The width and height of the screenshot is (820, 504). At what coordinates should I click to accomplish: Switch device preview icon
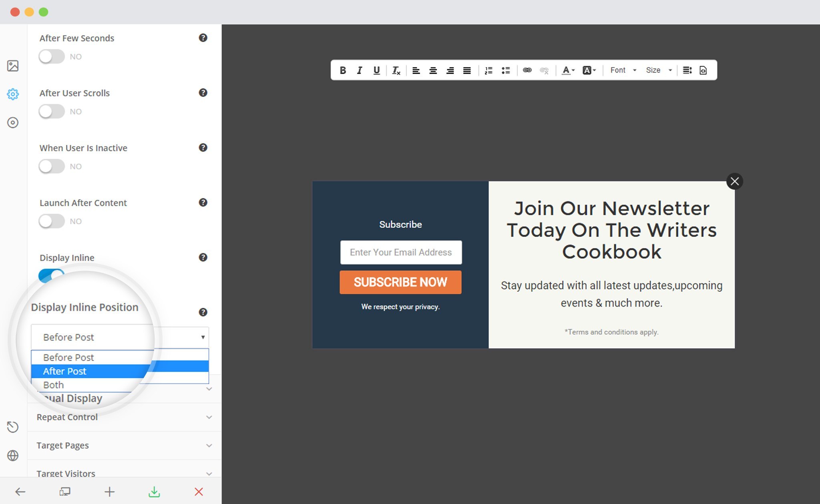[x=65, y=492]
